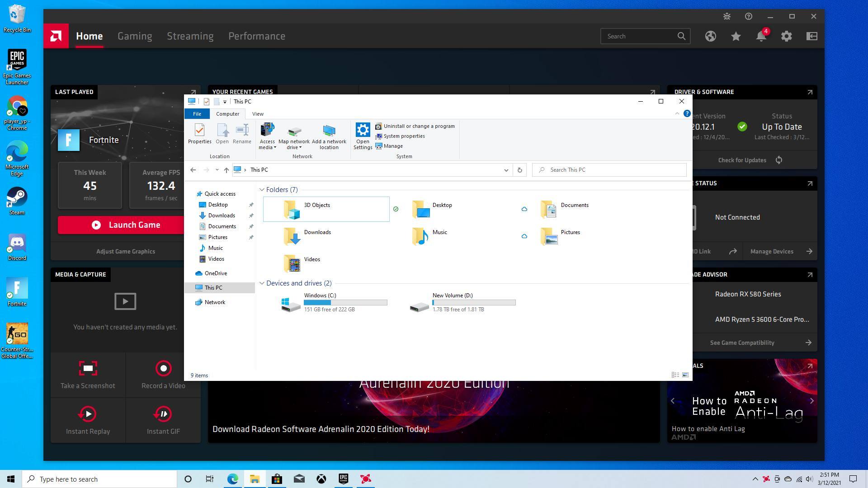
Task: Open the AMD notifications bell icon
Action: 761,36
